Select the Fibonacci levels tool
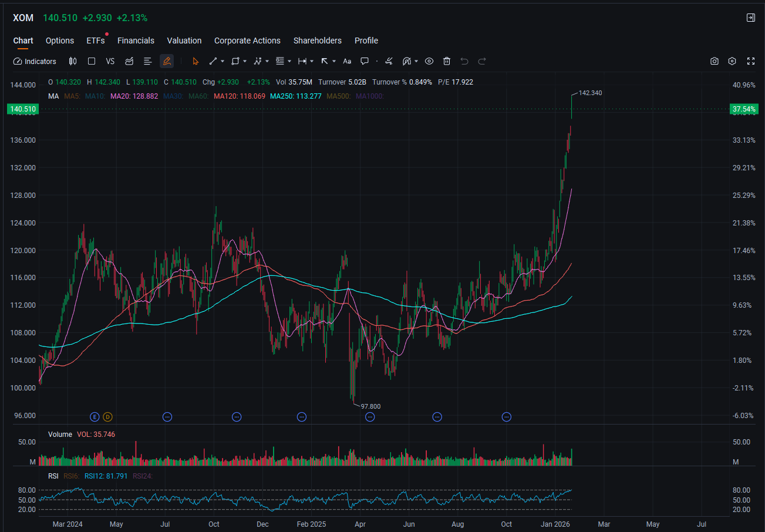The image size is (765, 532). point(280,61)
